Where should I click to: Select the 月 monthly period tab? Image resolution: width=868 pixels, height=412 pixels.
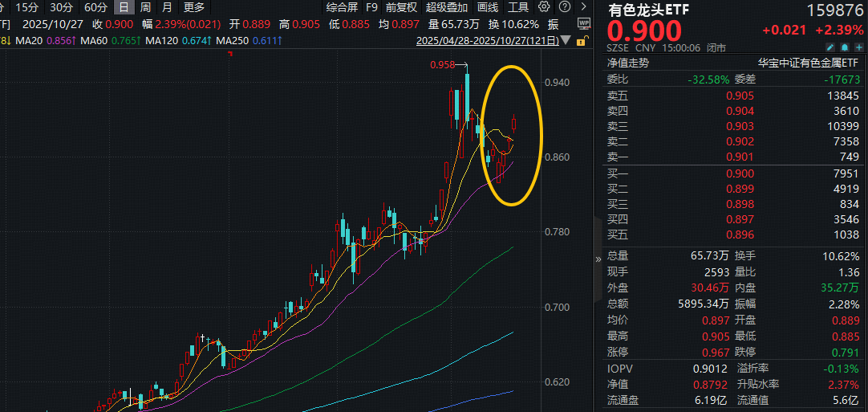(167, 7)
